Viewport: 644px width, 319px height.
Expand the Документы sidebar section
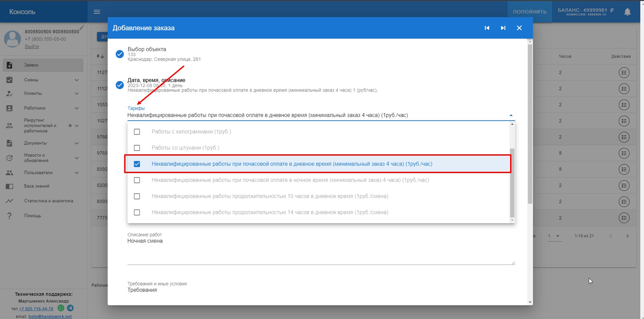click(x=77, y=143)
